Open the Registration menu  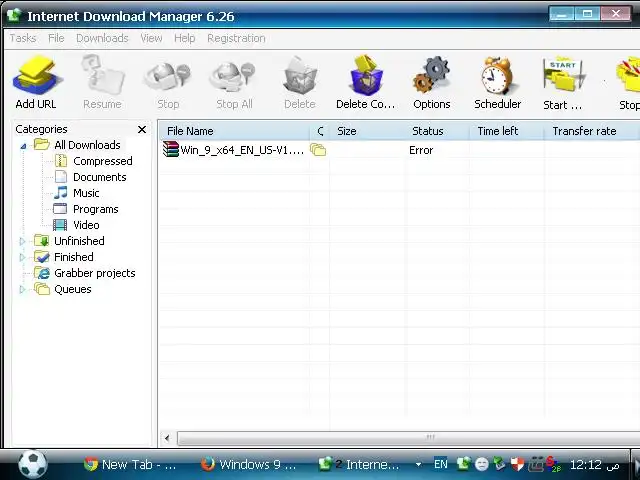tap(236, 38)
